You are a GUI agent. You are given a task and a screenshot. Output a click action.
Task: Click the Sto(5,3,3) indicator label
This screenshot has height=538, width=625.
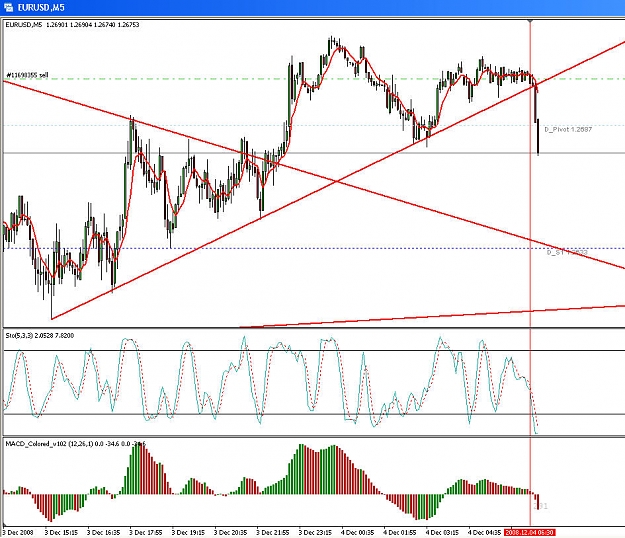[x=40, y=336]
